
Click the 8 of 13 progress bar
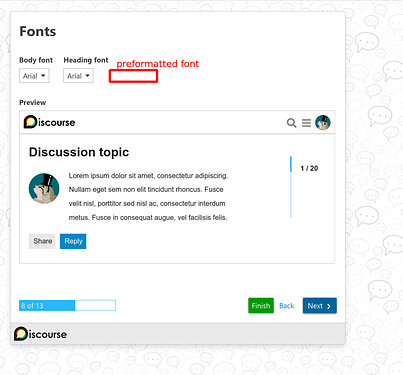coord(67,305)
